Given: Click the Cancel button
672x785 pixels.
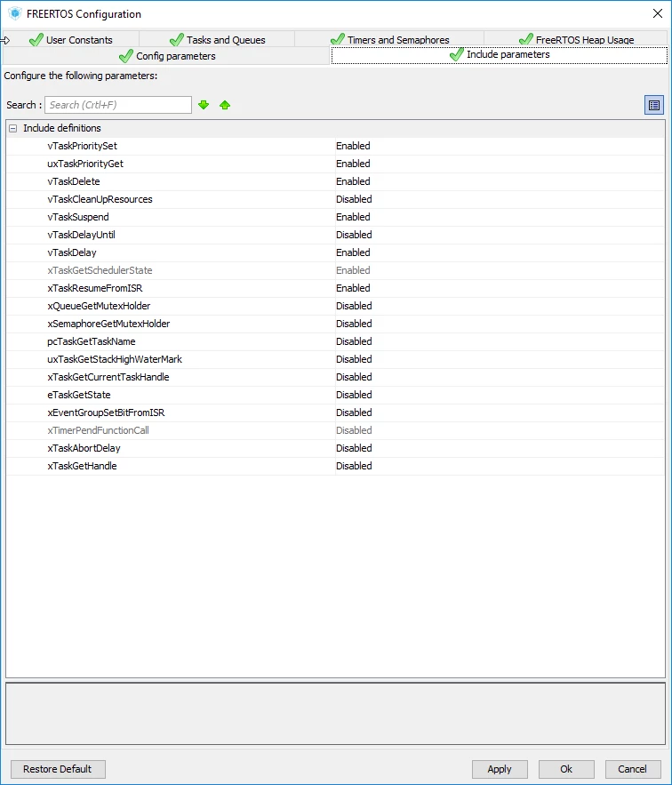Looking at the screenshot, I should tap(632, 769).
